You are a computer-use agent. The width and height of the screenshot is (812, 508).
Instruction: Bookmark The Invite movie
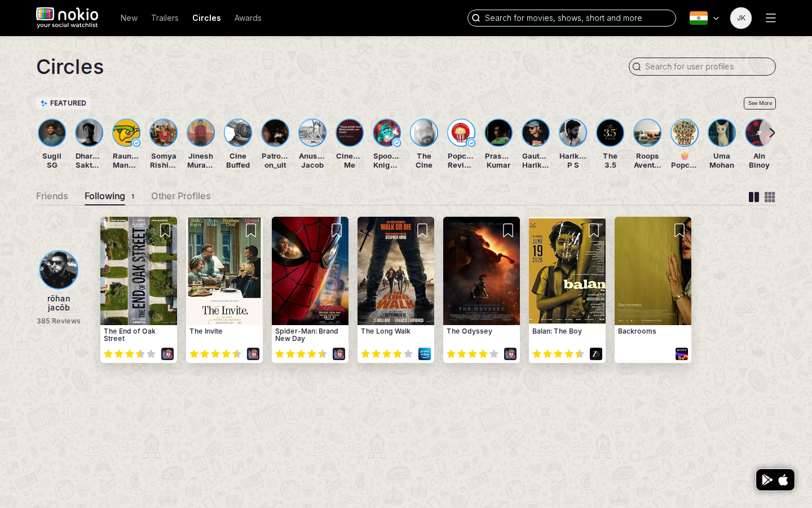click(251, 230)
